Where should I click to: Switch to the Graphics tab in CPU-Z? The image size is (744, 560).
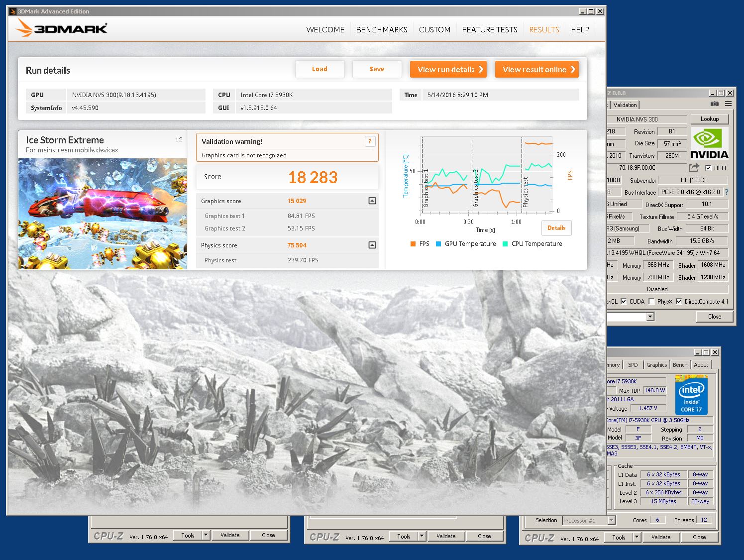click(656, 365)
